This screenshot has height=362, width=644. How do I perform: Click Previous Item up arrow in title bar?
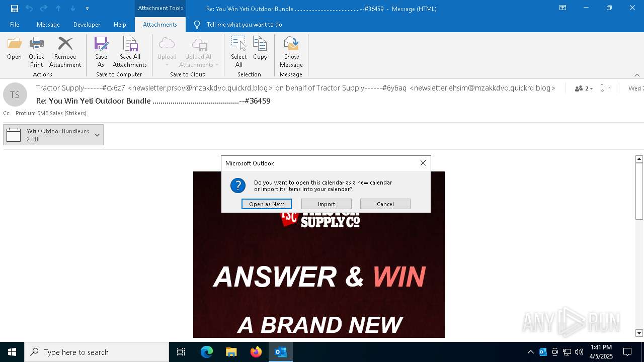coord(58,9)
